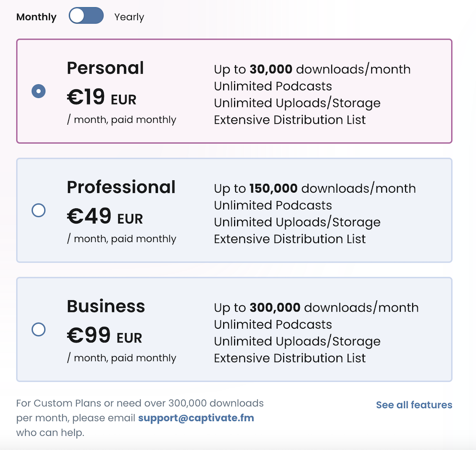Click the Yearly billing label

coord(129,17)
